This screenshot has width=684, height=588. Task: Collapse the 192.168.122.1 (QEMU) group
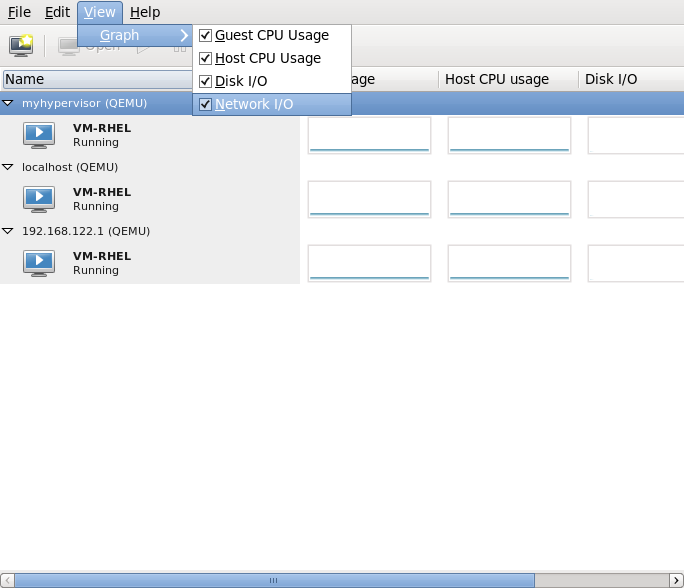[x=8, y=231]
